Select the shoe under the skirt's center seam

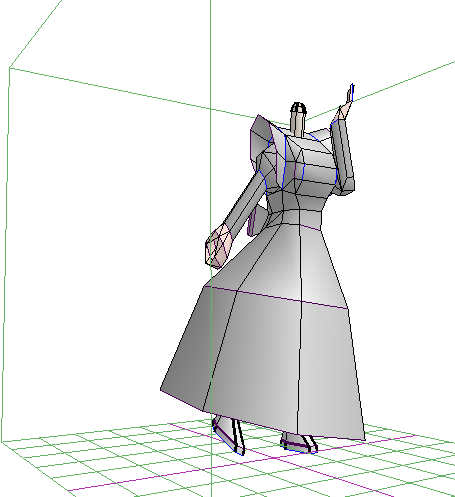(x=299, y=443)
